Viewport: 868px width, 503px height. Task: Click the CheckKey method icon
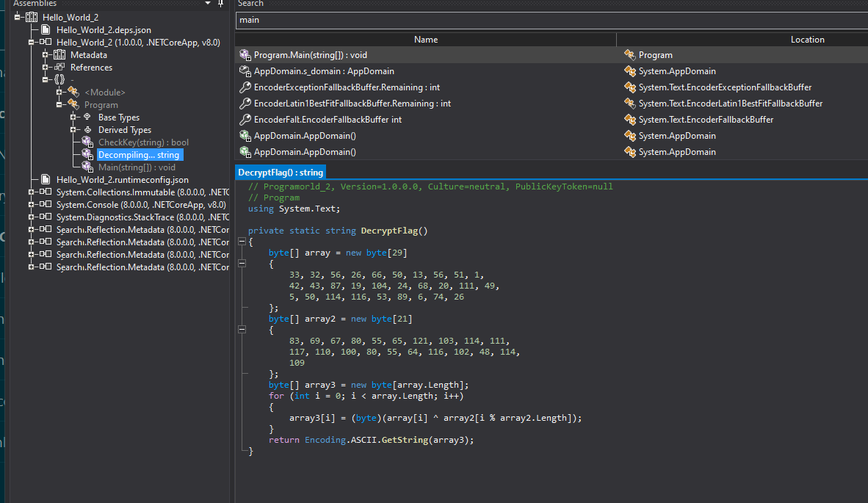(87, 142)
